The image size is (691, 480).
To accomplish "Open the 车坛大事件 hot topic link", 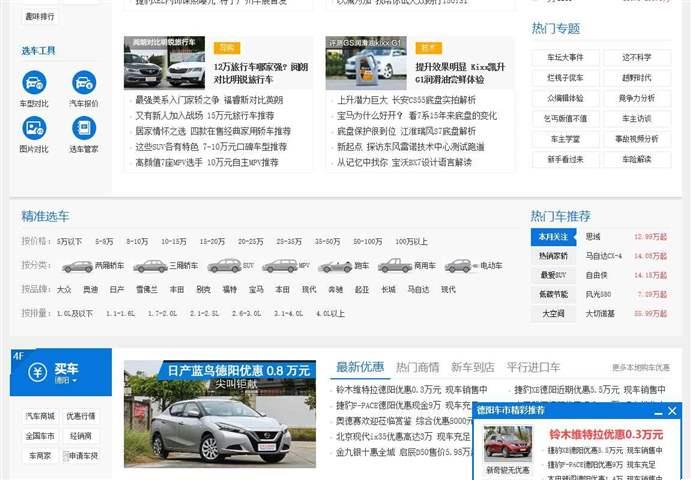I will point(565,58).
